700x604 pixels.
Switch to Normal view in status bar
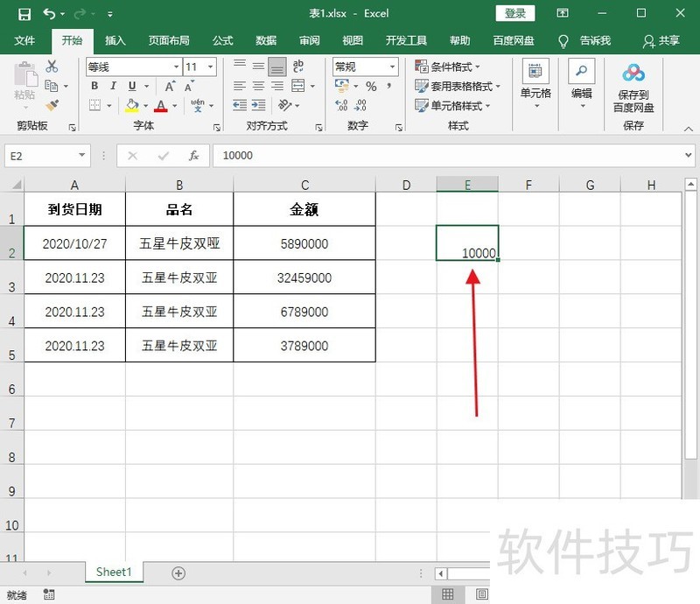447,594
